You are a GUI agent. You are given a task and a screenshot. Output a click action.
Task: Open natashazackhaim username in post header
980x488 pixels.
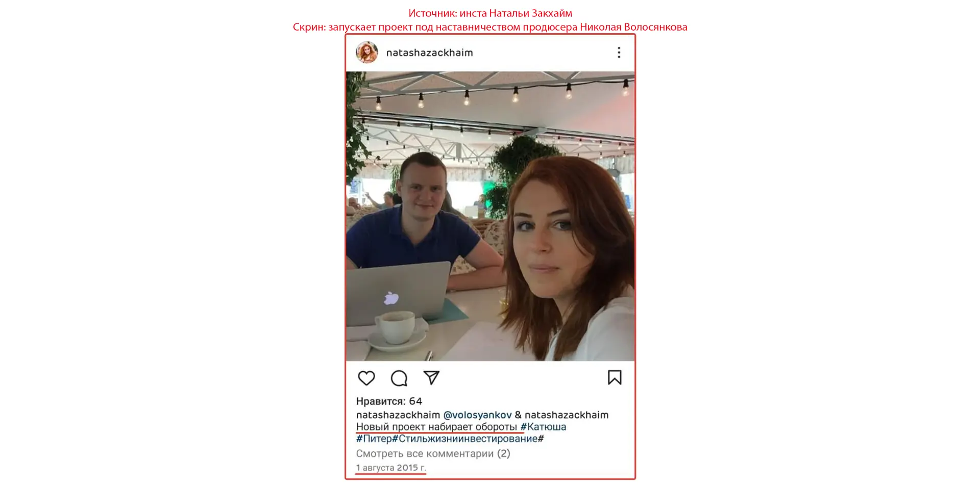[429, 53]
